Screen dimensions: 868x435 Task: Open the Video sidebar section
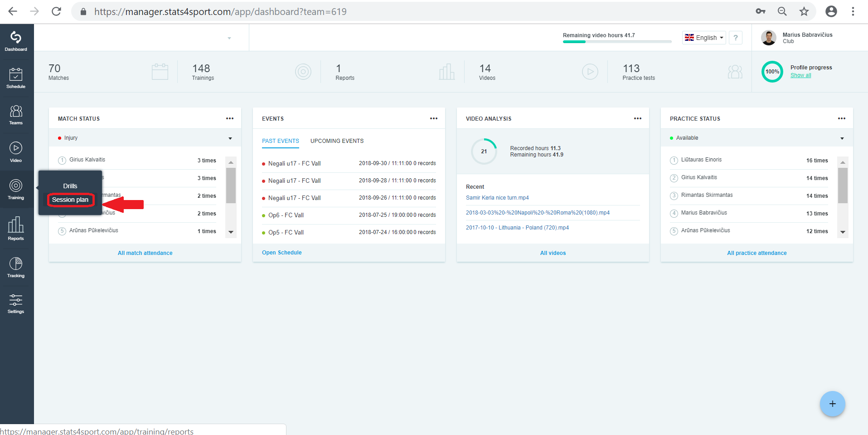click(x=16, y=152)
